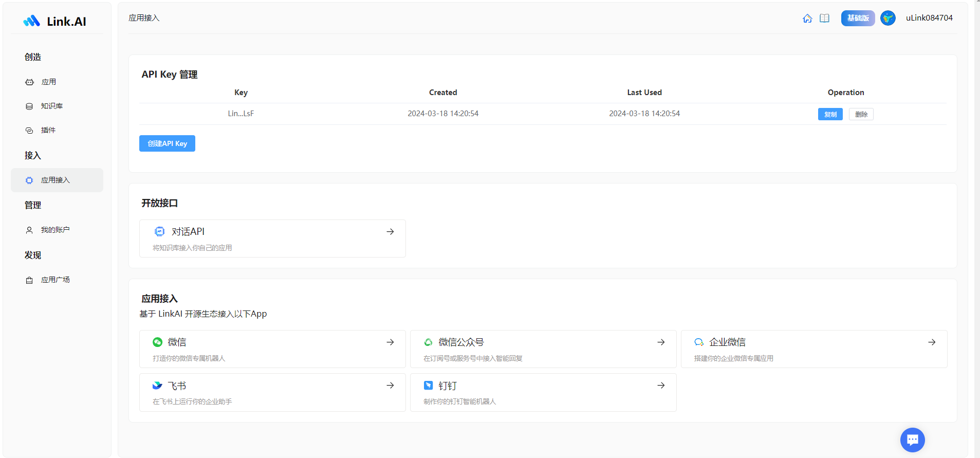Delete the API key with 删除
The image size is (980, 458).
coord(861,114)
